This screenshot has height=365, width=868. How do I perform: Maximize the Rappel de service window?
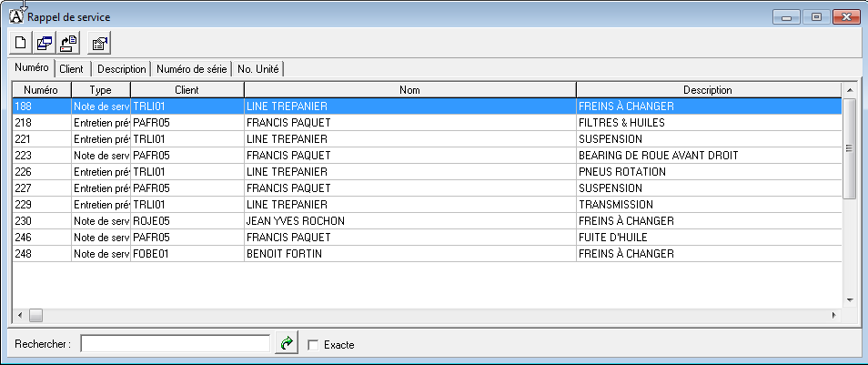[816, 16]
